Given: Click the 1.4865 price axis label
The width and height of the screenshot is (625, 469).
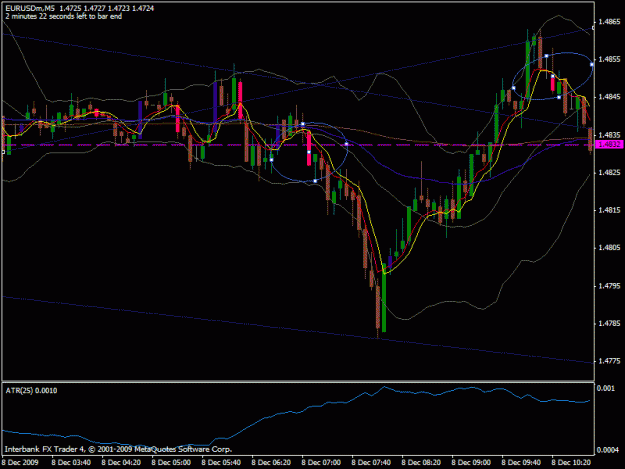Looking at the screenshot, I should [609, 22].
